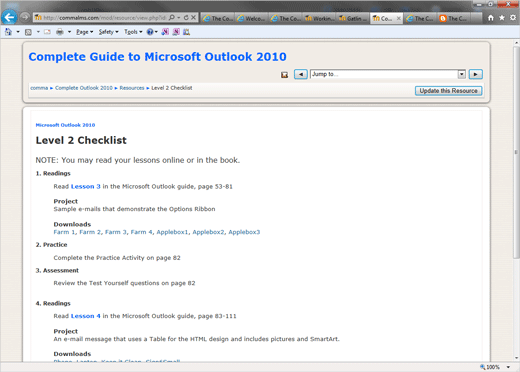Click the first OneNote toolbar icon
The width and height of the screenshot is (520, 372).
point(165,32)
